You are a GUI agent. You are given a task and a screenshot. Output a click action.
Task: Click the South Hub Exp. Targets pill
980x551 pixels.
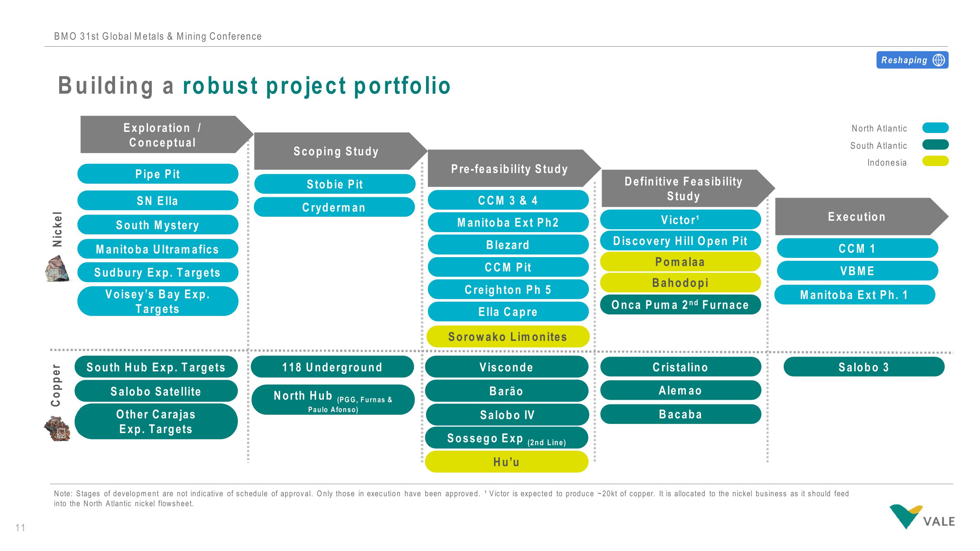(x=156, y=367)
